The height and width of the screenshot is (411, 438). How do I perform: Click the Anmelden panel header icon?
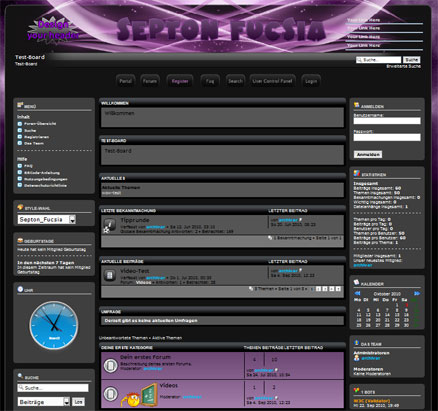click(x=357, y=105)
